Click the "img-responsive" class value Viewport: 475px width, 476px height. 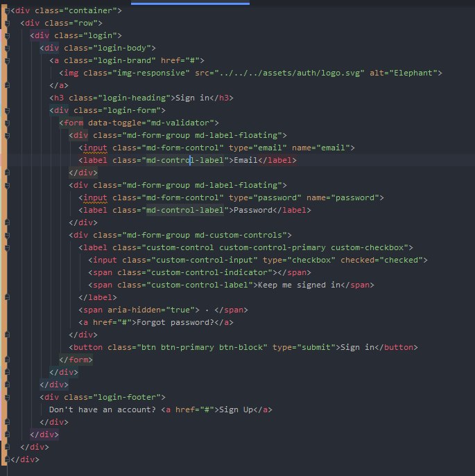(x=151, y=73)
